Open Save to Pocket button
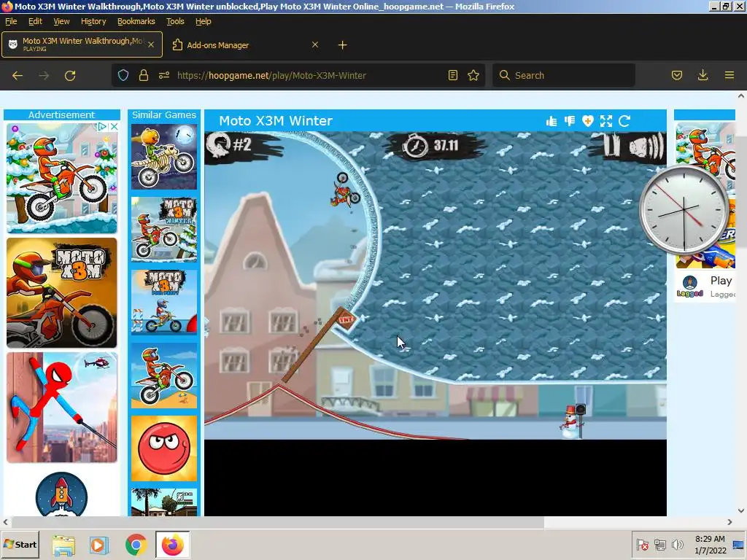This screenshot has height=560, width=747. (x=676, y=75)
